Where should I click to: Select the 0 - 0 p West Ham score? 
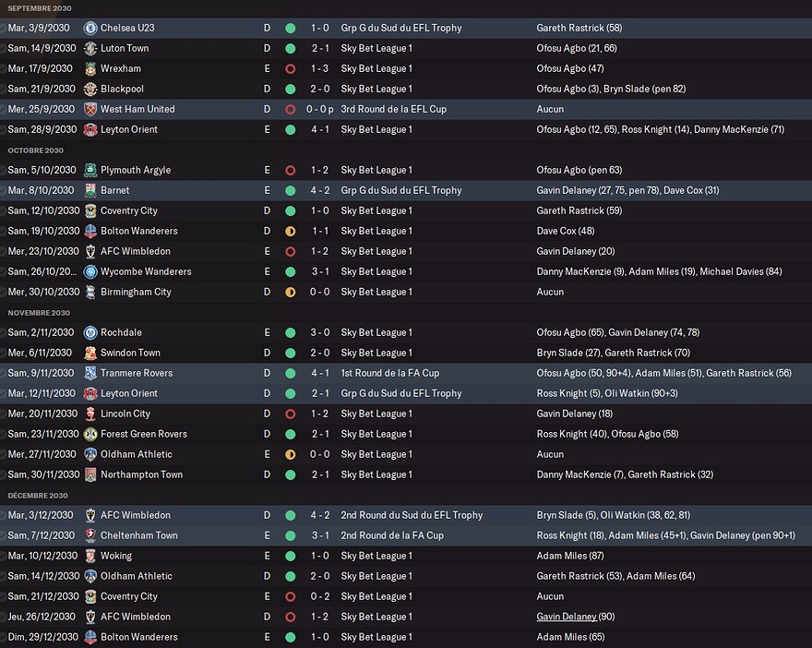pyautogui.click(x=319, y=109)
